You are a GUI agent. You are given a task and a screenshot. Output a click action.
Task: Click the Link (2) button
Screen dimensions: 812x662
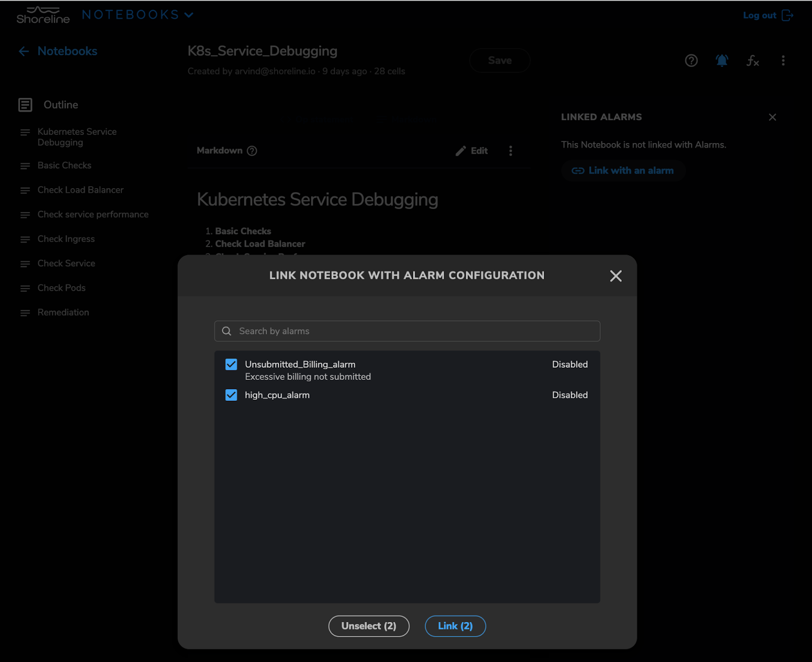point(455,626)
